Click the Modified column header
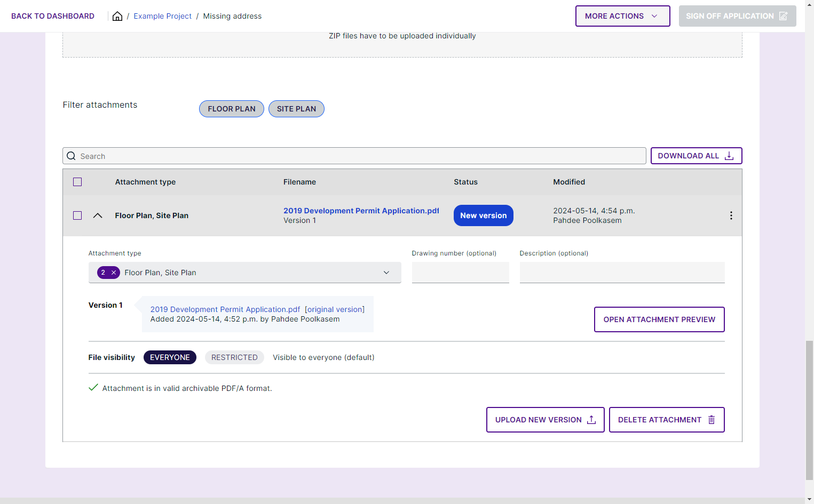This screenshot has height=504, width=814. (569, 182)
